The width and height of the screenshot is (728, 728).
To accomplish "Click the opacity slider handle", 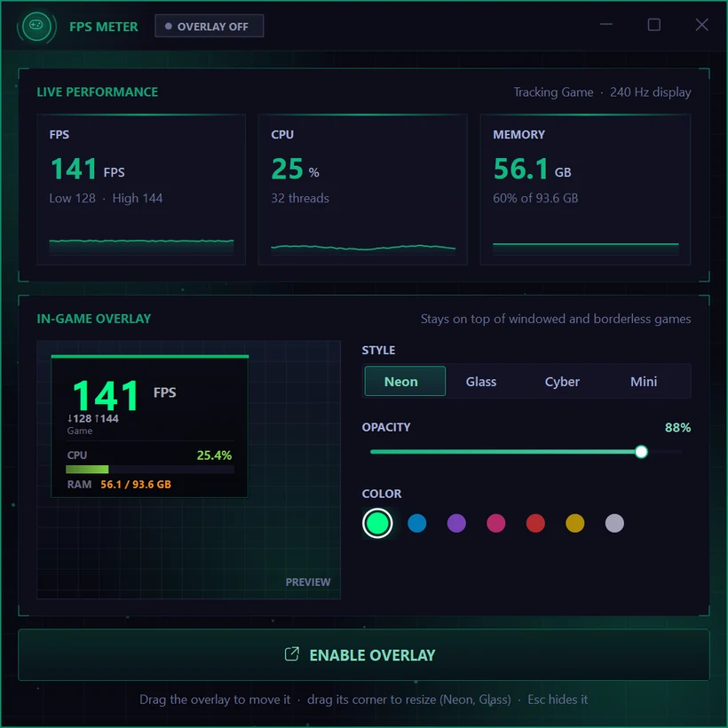I will [641, 452].
